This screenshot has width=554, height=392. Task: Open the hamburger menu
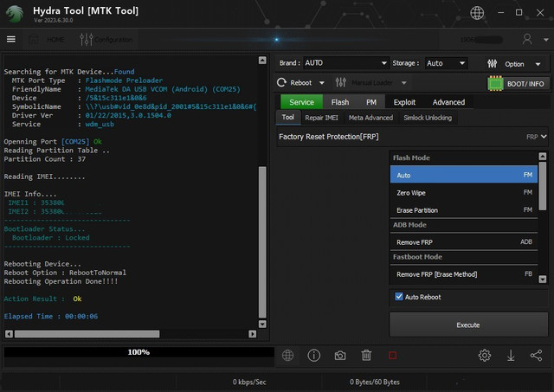(x=11, y=39)
